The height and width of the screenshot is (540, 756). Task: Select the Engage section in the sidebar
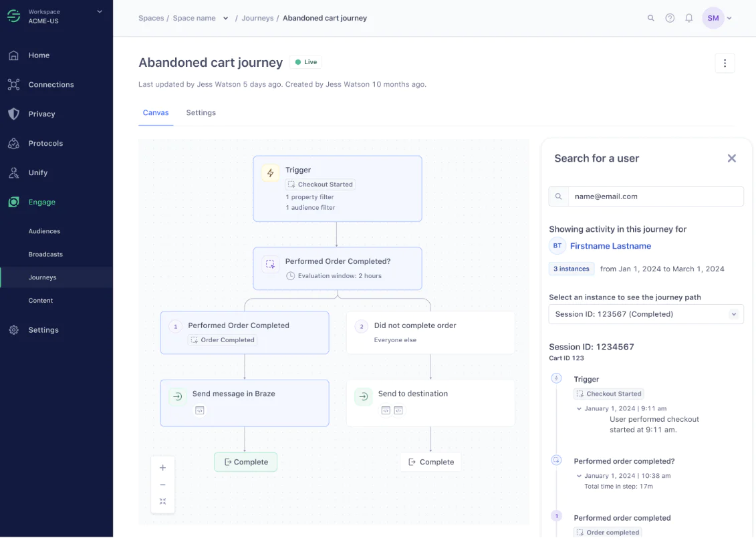click(x=41, y=202)
